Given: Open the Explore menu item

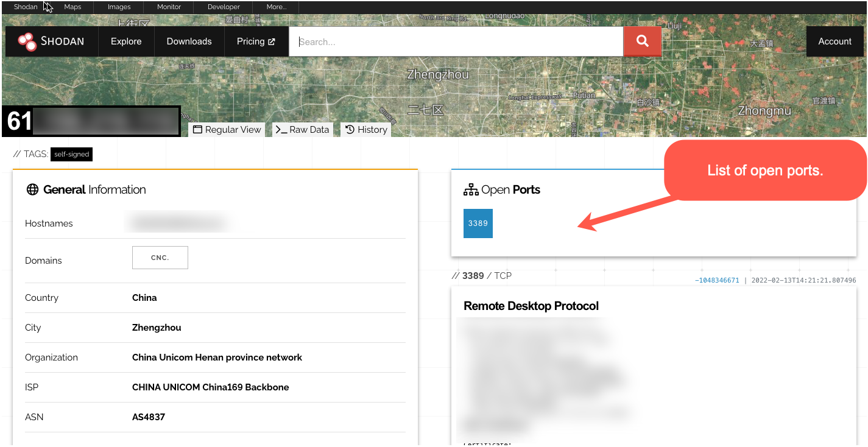Looking at the screenshot, I should (126, 41).
